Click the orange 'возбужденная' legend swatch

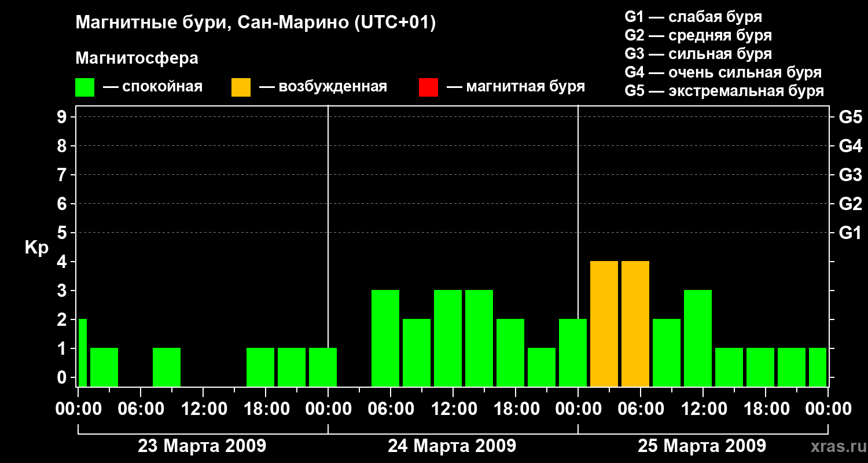[241, 87]
